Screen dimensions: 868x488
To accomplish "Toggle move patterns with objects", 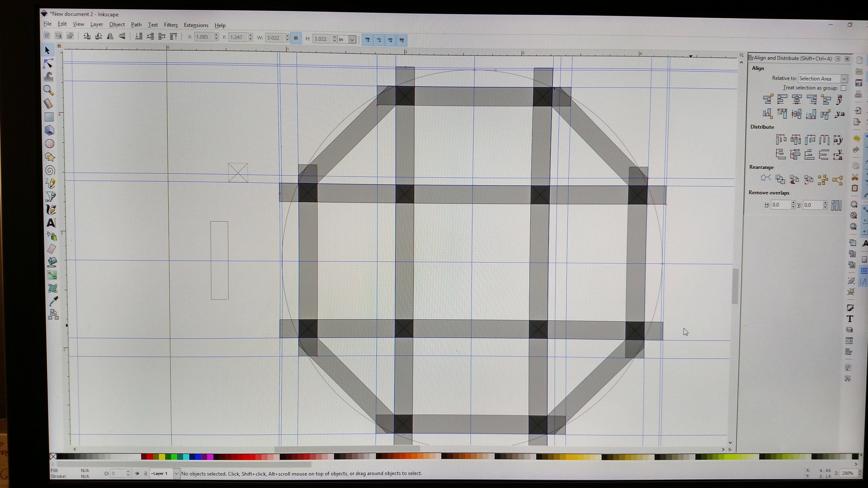I will click(x=402, y=40).
